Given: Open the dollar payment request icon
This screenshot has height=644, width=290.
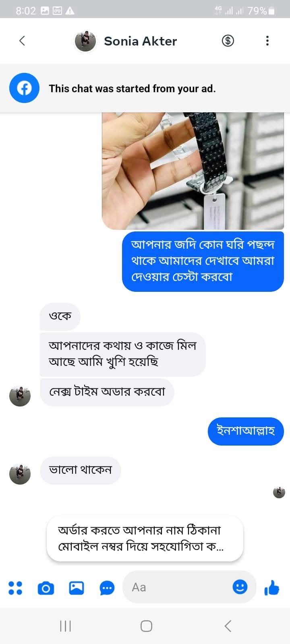Looking at the screenshot, I should pyautogui.click(x=228, y=41).
